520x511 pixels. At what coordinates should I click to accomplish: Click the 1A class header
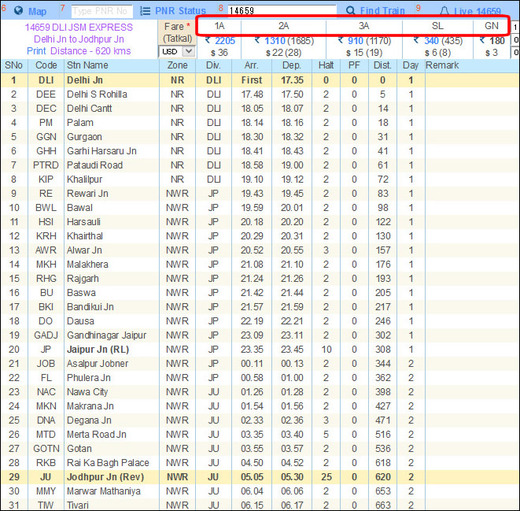[x=219, y=26]
